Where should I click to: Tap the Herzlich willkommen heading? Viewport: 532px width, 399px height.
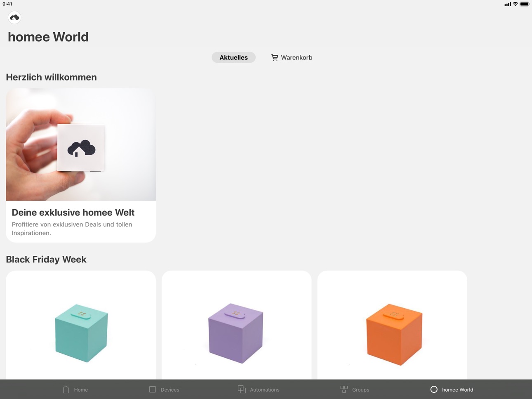coord(51,77)
